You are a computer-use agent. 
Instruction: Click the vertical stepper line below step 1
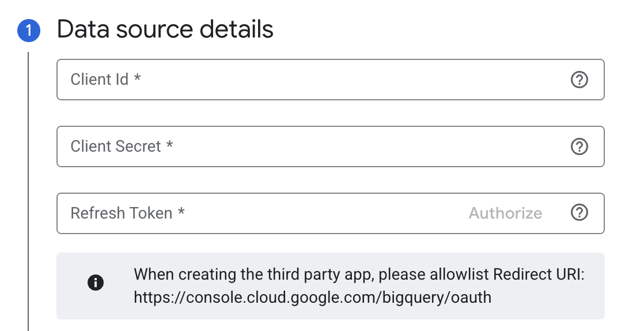tap(28, 190)
